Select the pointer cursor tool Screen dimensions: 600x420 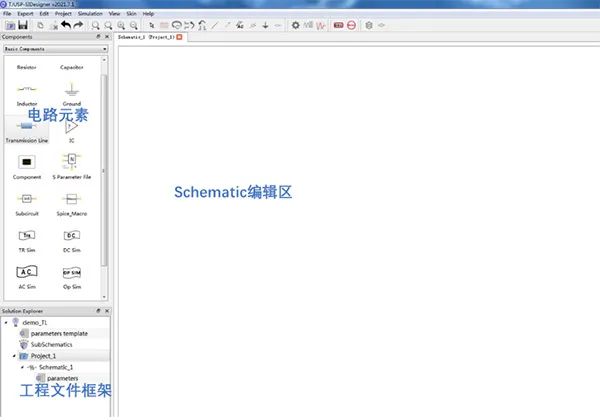point(152,26)
